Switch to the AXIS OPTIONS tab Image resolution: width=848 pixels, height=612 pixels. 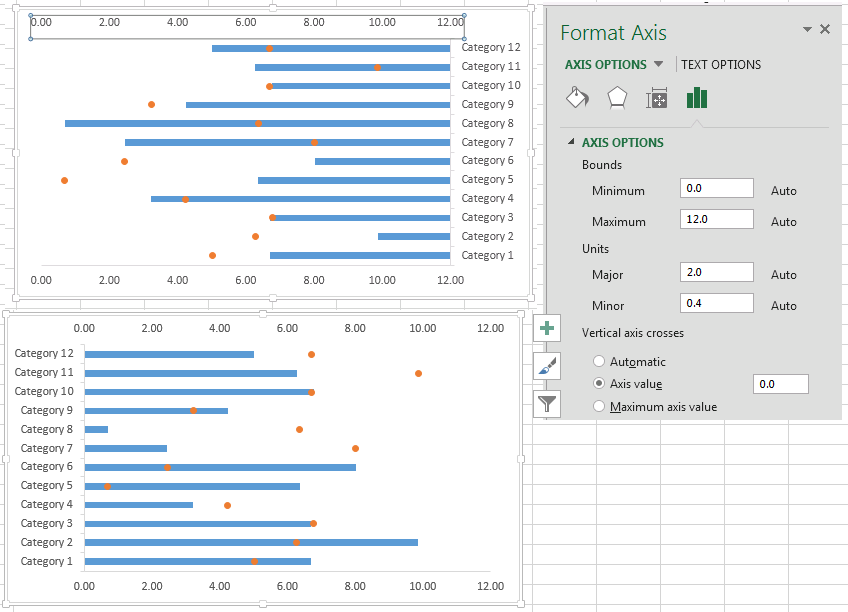(606, 64)
